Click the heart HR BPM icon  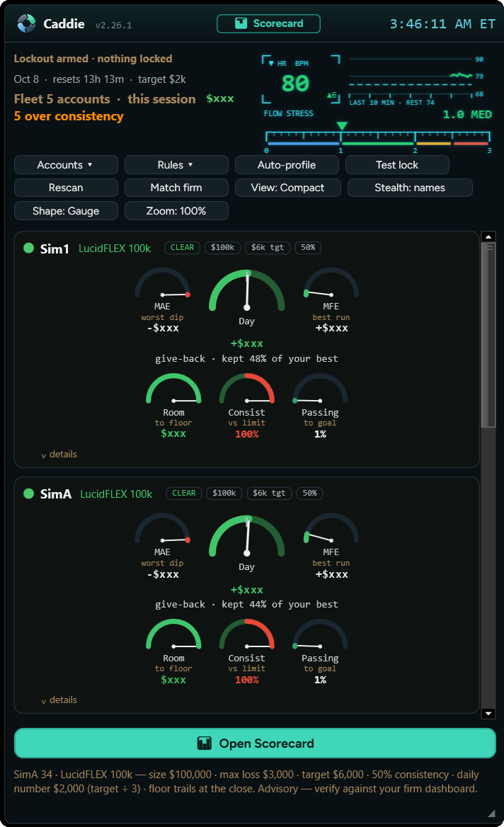pos(272,63)
